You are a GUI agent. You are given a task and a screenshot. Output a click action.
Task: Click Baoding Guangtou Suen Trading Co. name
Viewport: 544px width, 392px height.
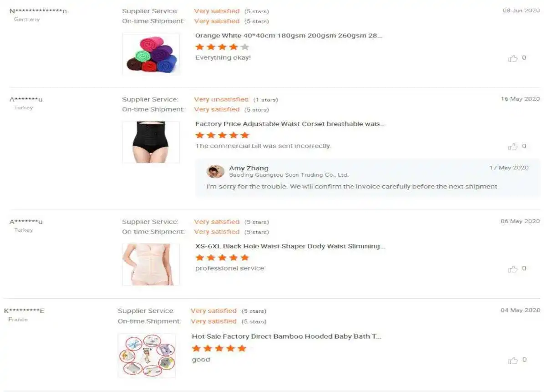pyautogui.click(x=289, y=175)
